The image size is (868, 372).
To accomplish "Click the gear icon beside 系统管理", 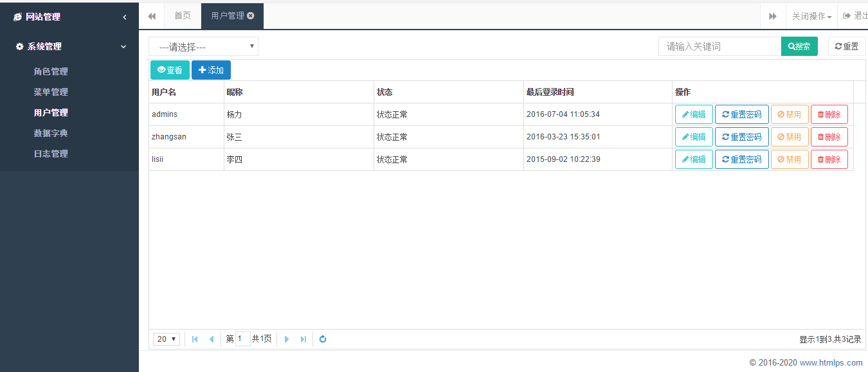I will click(19, 47).
